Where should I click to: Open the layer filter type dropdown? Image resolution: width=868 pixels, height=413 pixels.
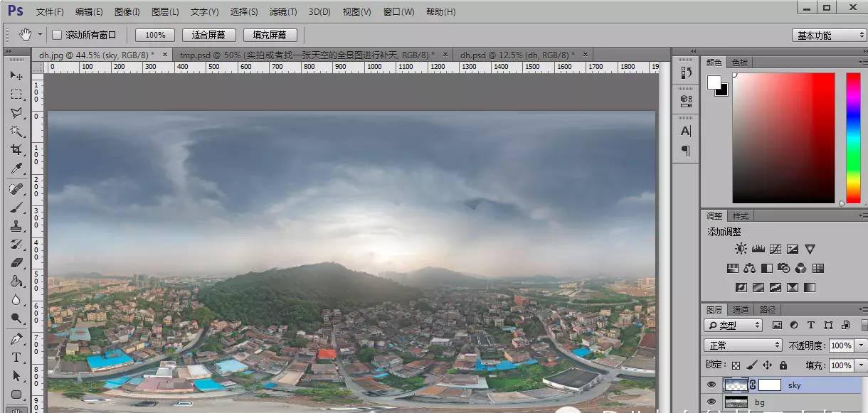pyautogui.click(x=733, y=326)
